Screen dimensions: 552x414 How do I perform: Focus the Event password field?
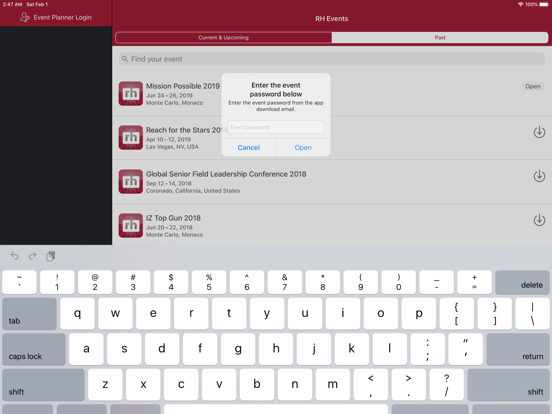pyautogui.click(x=276, y=127)
